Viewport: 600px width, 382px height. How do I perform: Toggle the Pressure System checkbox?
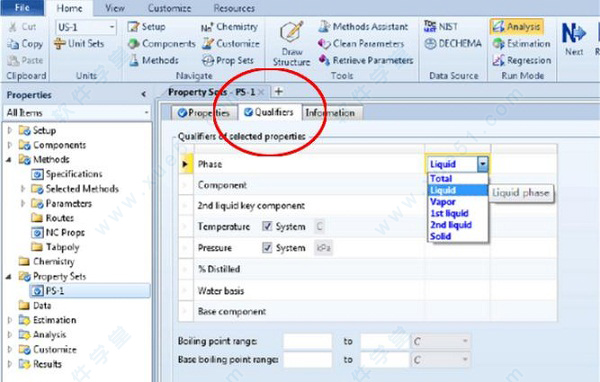coord(267,248)
